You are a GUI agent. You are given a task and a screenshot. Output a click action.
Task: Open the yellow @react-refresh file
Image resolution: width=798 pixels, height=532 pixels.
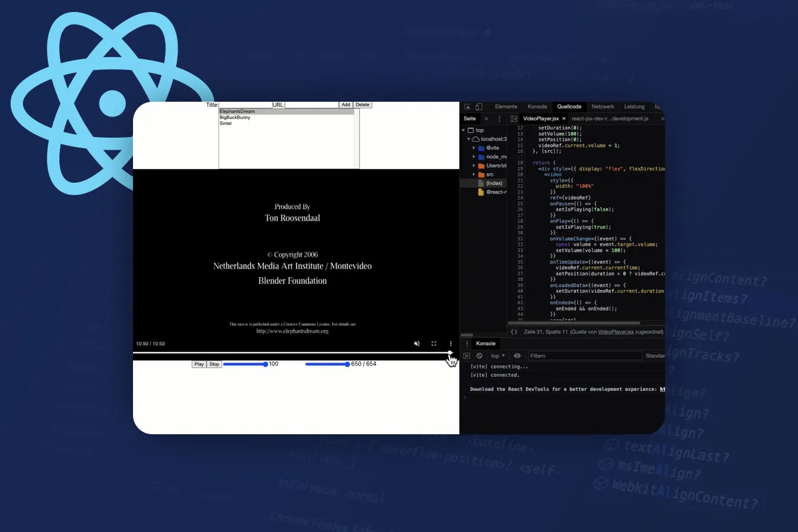491,192
